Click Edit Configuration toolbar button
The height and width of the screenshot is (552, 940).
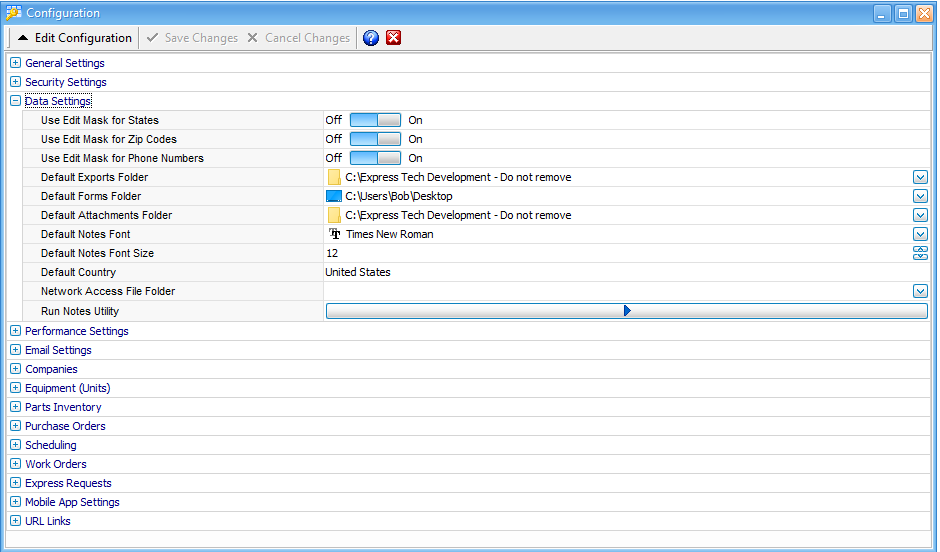pyautogui.click(x=74, y=38)
